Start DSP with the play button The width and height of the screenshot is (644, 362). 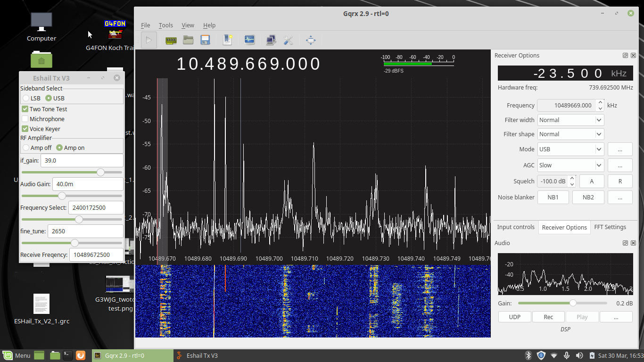tap(149, 40)
